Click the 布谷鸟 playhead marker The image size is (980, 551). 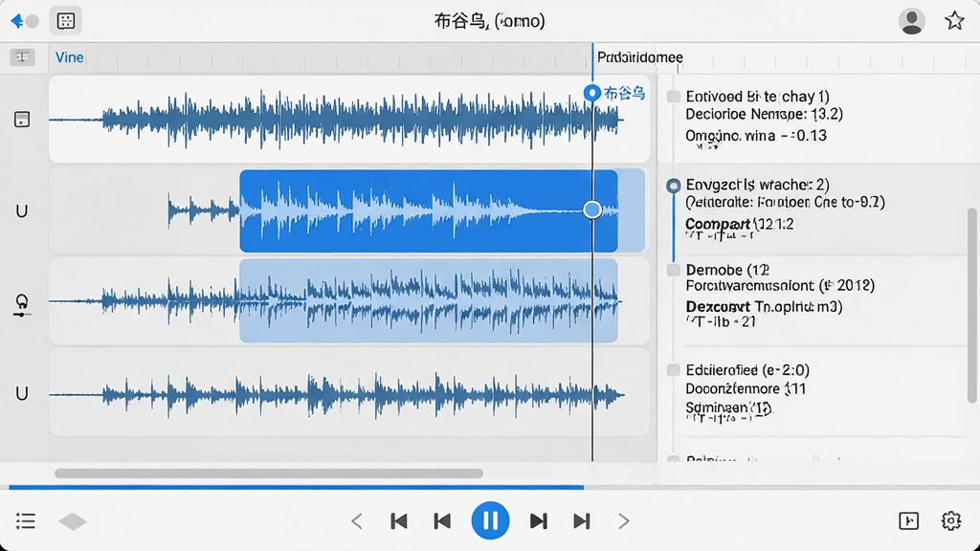591,93
